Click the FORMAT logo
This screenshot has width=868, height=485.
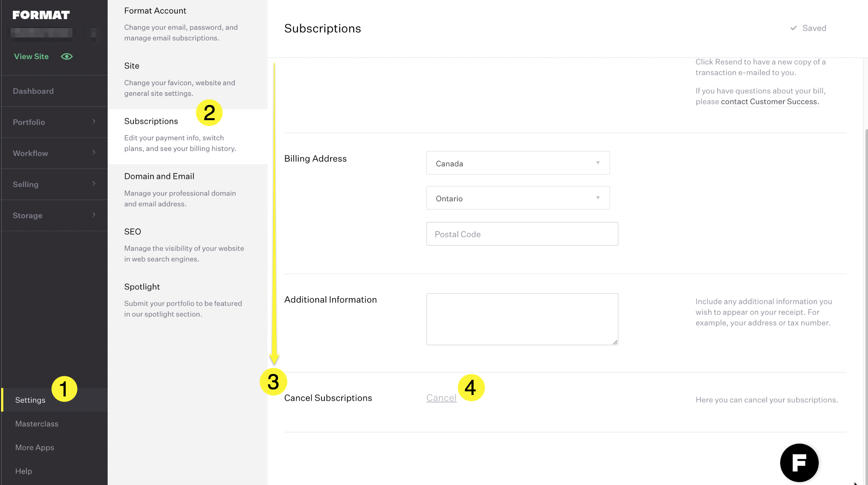coord(41,15)
